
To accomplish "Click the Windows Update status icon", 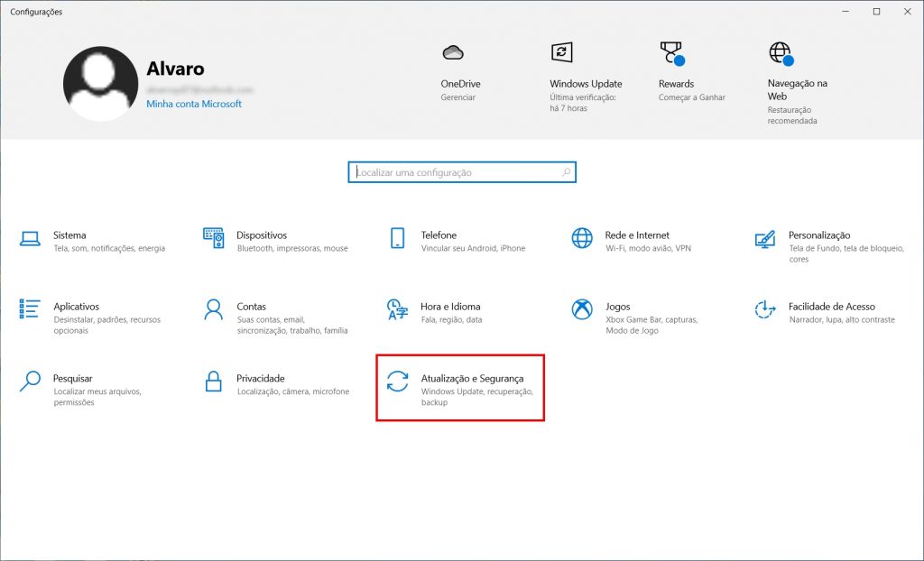I will [561, 52].
